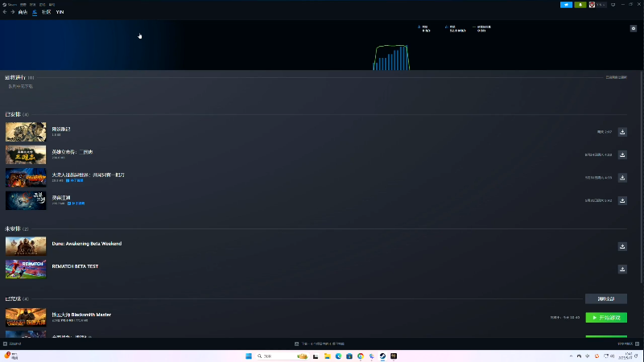Go back with the left arrow
644x362 pixels.
coord(5,12)
